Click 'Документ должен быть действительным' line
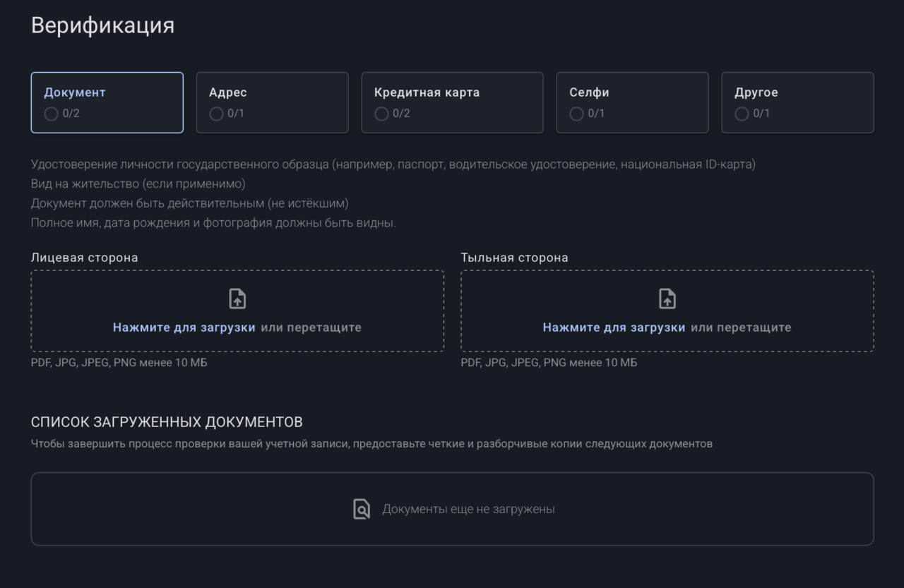This screenshot has height=588, width=904. (190, 203)
